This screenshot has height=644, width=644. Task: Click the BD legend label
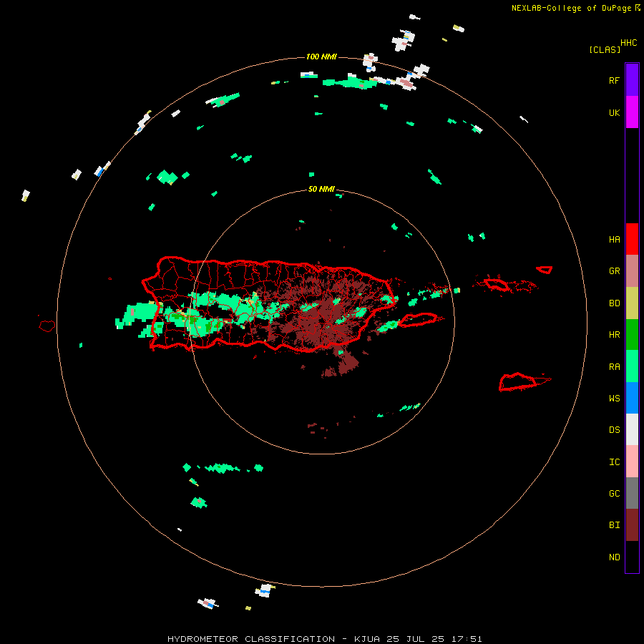(614, 303)
